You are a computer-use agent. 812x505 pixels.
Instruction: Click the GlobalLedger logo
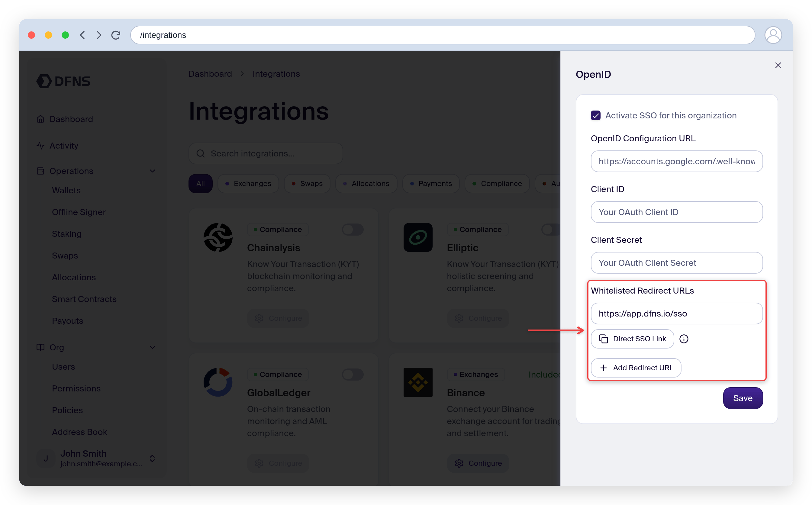tap(218, 382)
